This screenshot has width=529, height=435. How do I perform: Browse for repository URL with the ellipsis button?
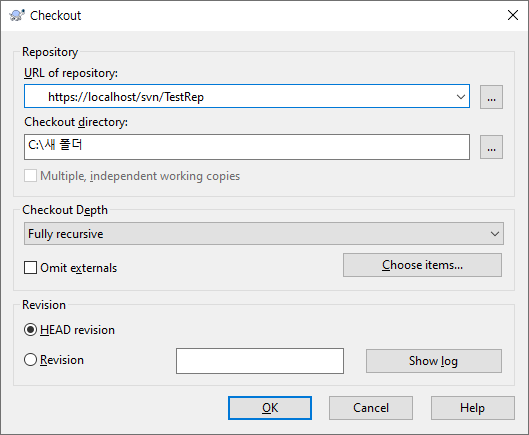tap(492, 97)
